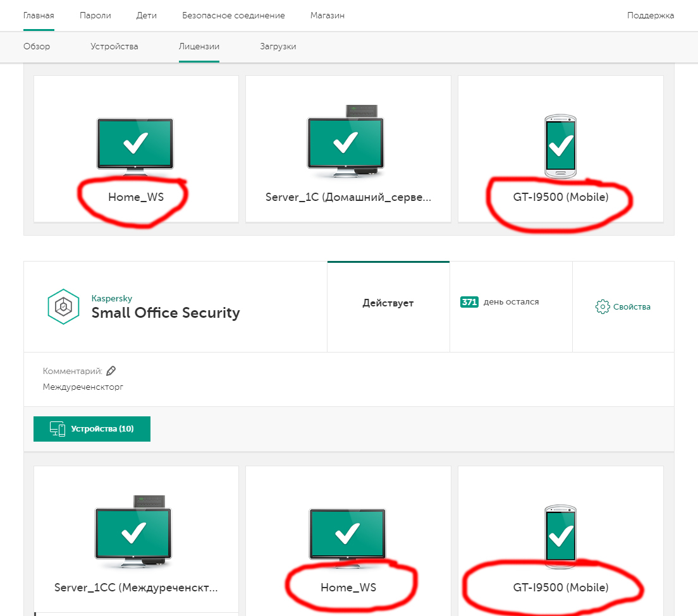Switch to the Обзор subtab
This screenshot has height=616, width=698.
pos(37,46)
